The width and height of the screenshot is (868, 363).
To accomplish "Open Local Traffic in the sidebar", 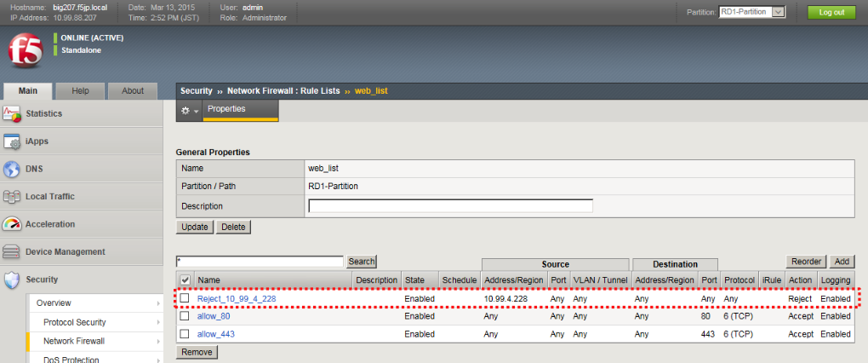I will 50,197.
